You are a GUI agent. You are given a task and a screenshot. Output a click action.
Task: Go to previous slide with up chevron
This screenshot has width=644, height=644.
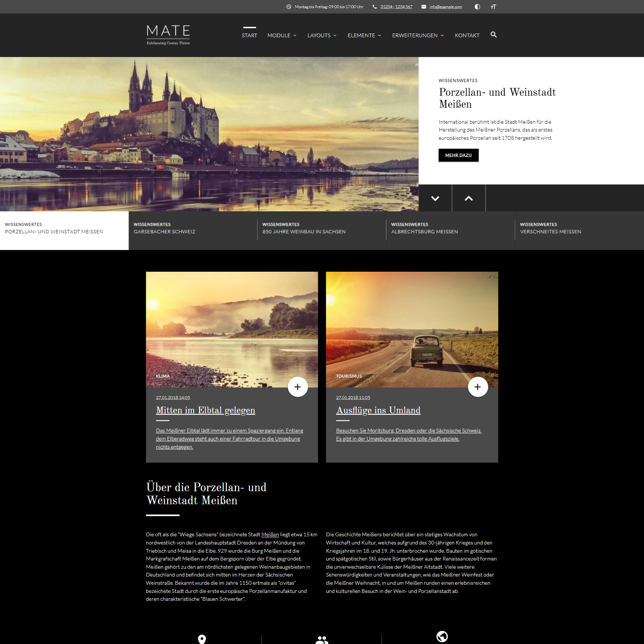tap(468, 198)
